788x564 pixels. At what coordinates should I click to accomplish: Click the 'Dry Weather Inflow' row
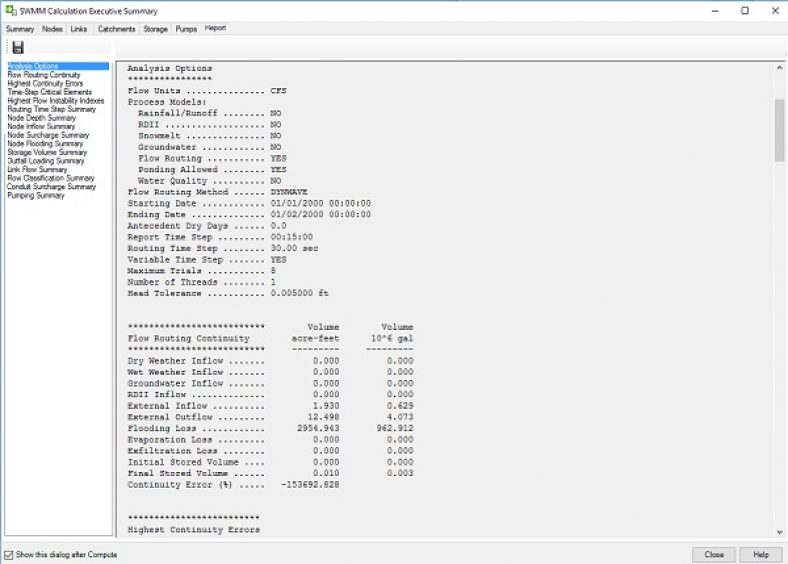pyautogui.click(x=270, y=361)
